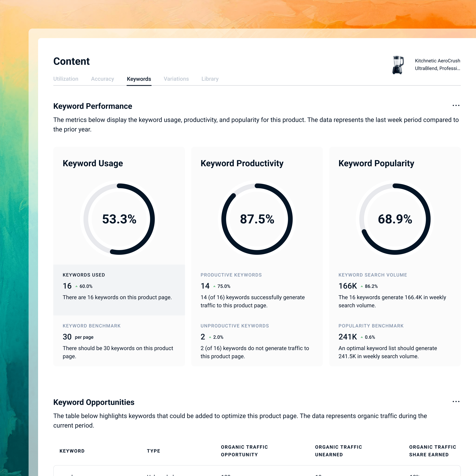Open Keyword Performance more options menu

tap(456, 105)
